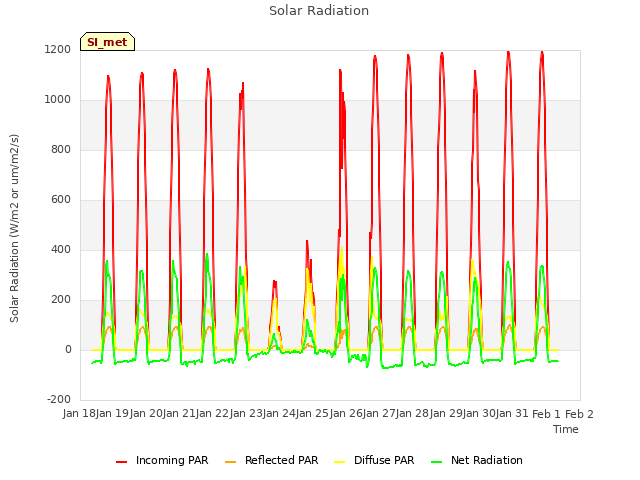This screenshot has height=480, width=640.
Task: Click the Solar Radiation chart title
Action: [x=319, y=11]
